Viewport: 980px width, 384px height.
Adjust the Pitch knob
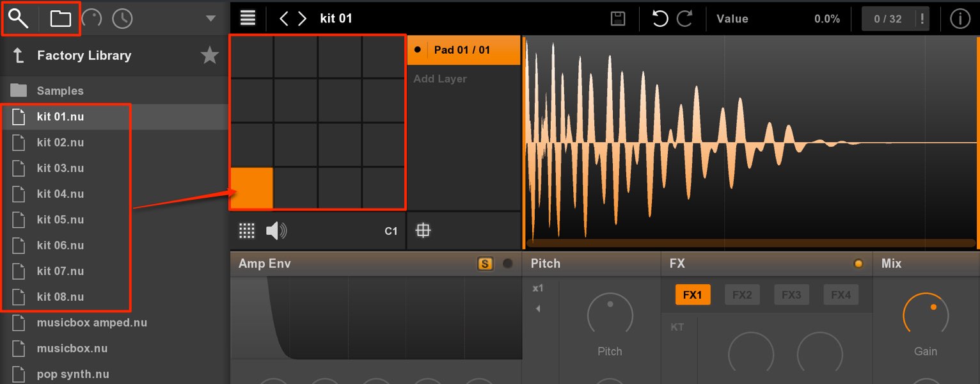610,316
